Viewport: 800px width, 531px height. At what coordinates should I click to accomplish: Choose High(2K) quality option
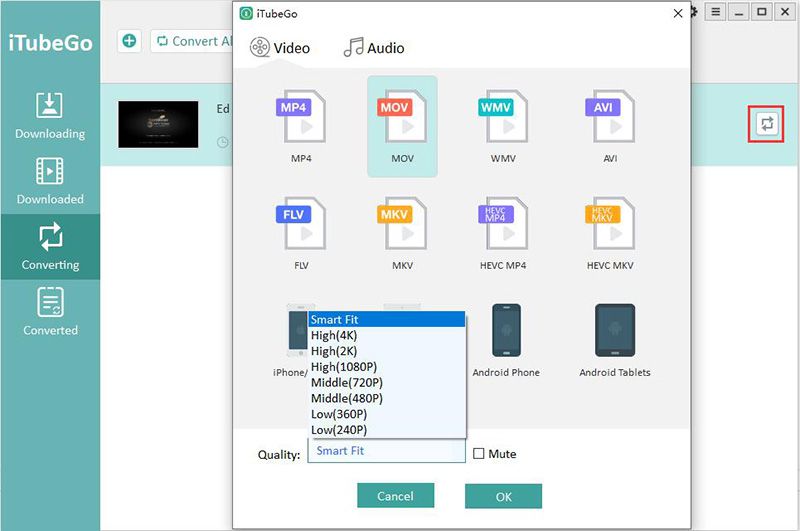coord(387,351)
